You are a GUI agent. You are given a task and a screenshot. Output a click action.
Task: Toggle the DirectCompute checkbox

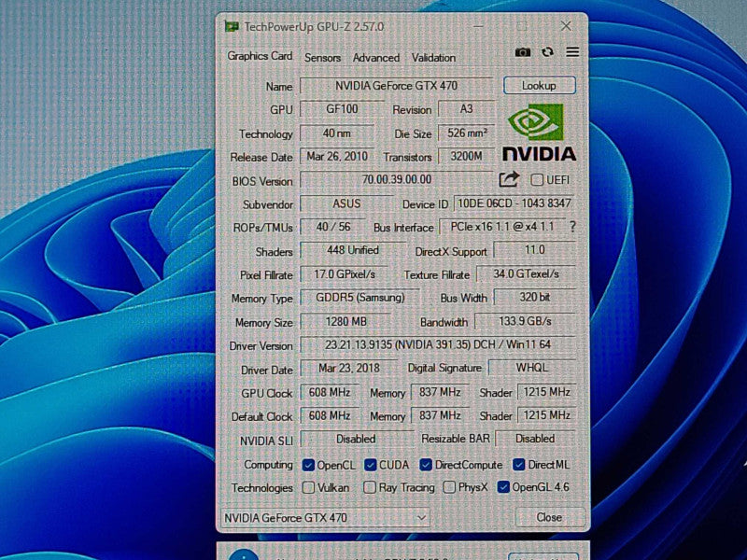click(x=426, y=465)
